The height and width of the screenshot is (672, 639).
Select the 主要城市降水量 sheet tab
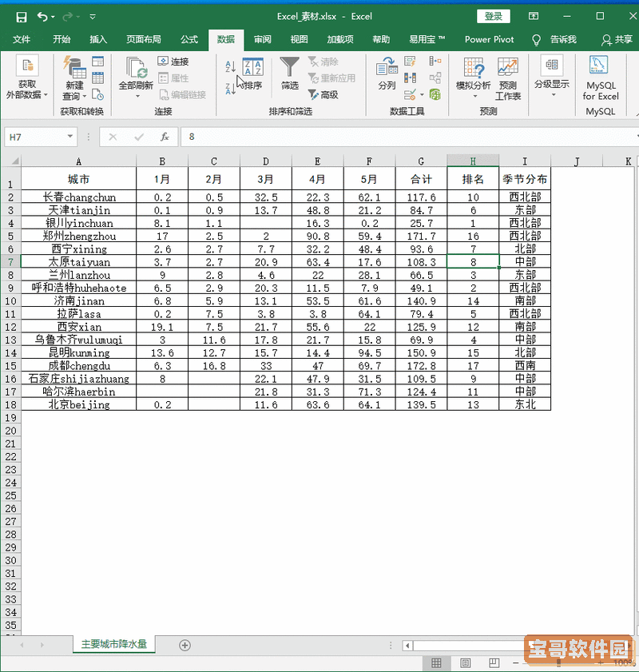(x=114, y=644)
